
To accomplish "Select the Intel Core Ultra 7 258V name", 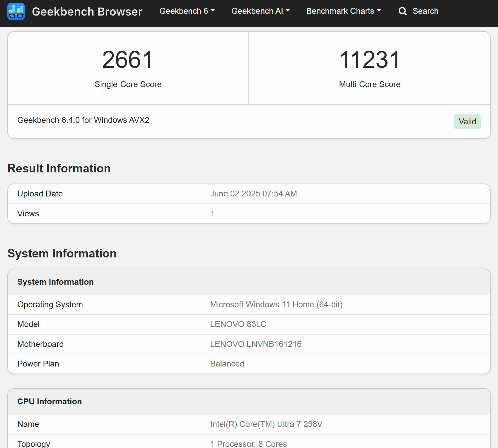I will 266,424.
